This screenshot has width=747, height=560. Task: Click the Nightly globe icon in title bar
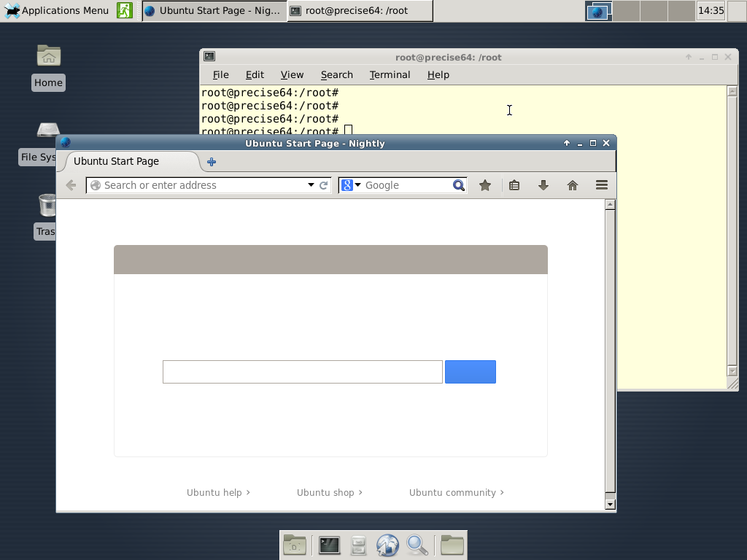(x=66, y=142)
